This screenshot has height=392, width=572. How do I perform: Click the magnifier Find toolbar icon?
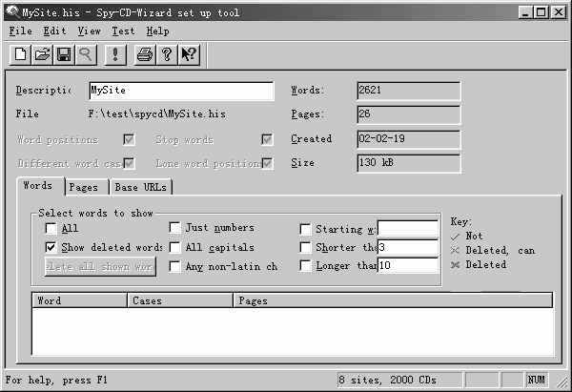tap(87, 54)
